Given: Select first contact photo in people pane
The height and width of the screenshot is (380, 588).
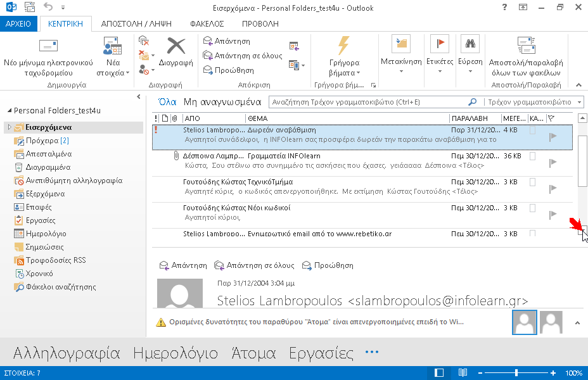Looking at the screenshot, I should pos(524,322).
